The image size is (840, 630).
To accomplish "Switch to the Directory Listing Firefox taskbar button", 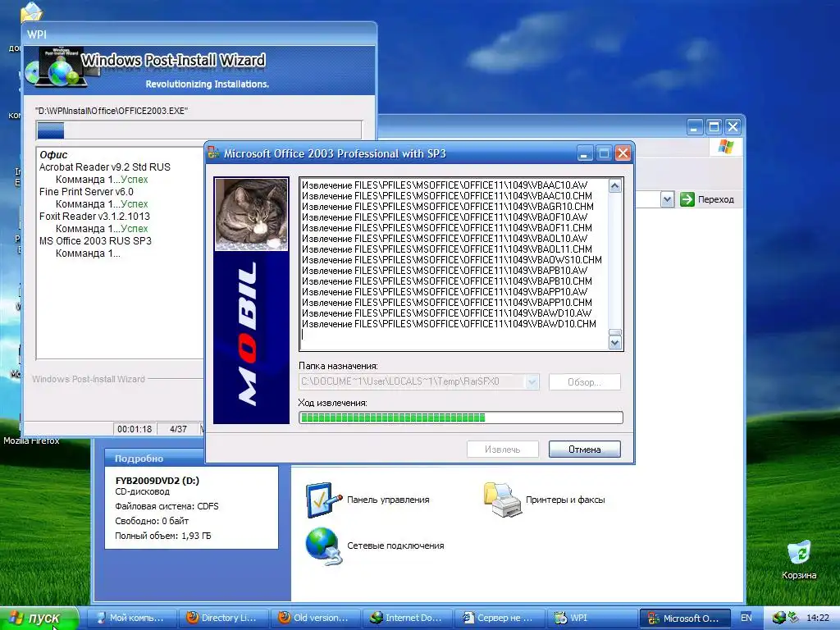I will (x=223, y=618).
